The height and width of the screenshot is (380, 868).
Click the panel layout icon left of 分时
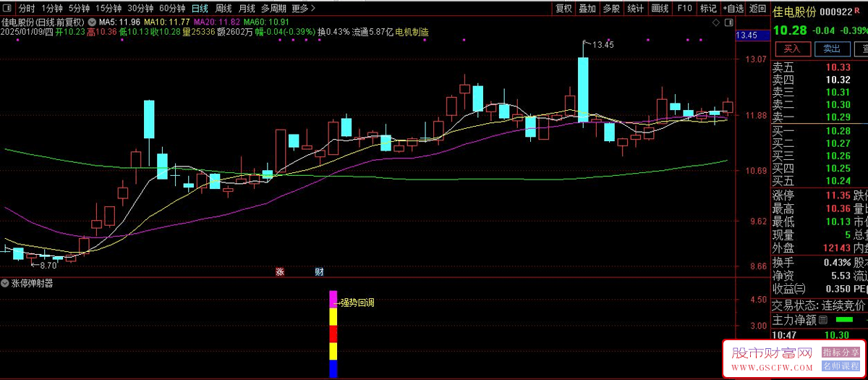(x=8, y=9)
